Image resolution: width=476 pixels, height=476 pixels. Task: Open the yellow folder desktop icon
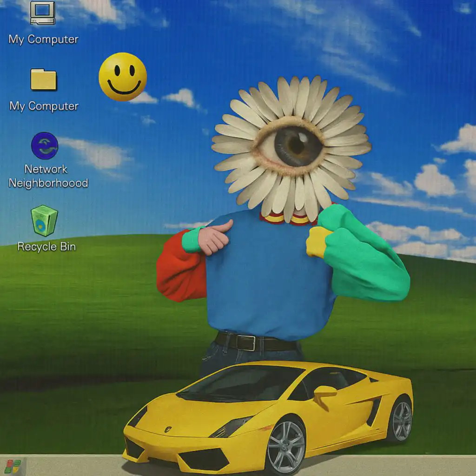click(43, 79)
